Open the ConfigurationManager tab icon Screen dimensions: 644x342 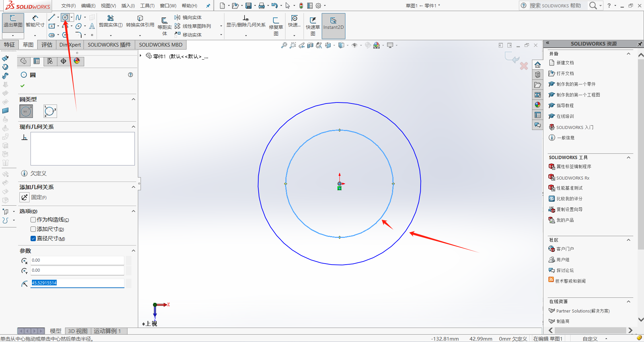[x=50, y=61]
